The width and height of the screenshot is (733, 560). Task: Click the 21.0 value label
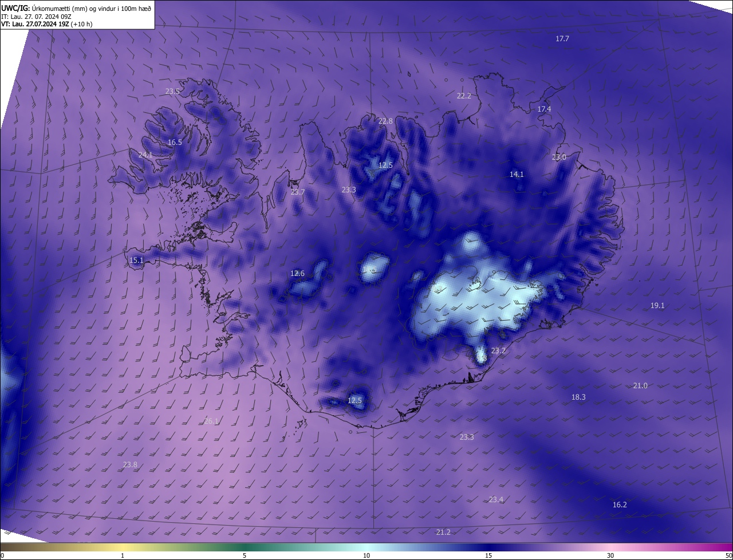[640, 386]
